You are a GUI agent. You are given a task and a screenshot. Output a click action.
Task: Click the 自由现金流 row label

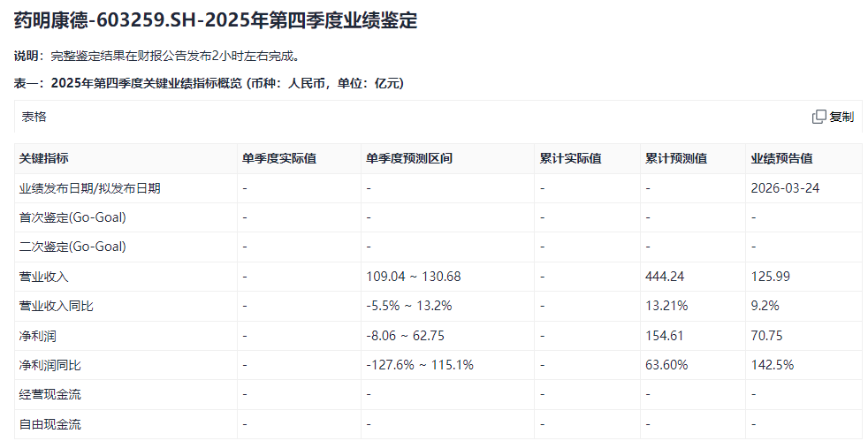click(49, 424)
